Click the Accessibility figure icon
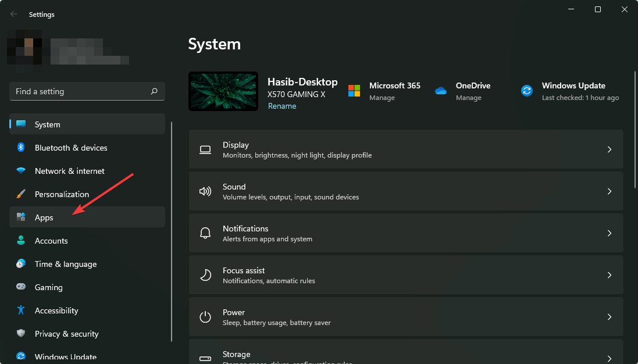638x364 pixels. click(x=21, y=311)
